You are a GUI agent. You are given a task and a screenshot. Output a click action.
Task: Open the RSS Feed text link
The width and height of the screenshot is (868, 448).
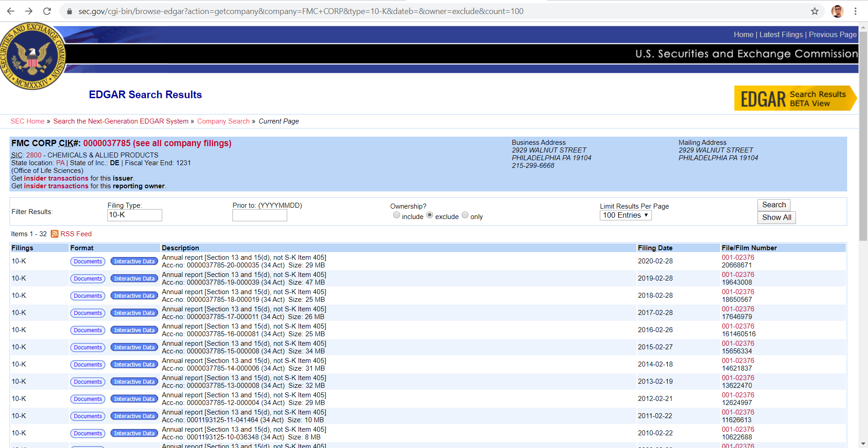click(76, 234)
